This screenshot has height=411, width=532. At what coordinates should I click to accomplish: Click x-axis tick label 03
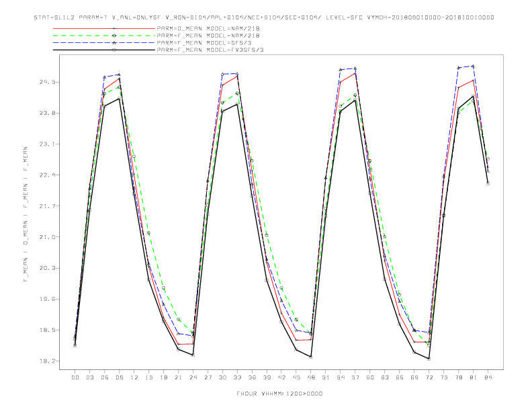pyautogui.click(x=89, y=377)
